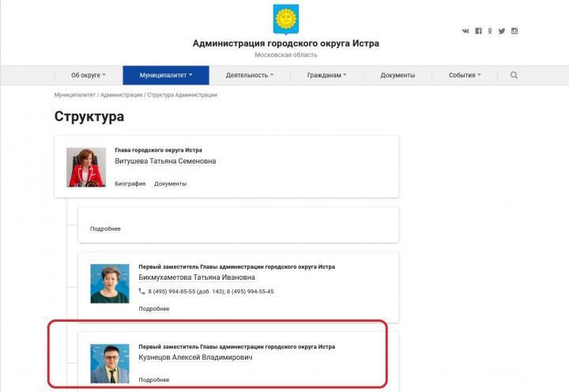Open the Odnoklassniki social icon
Image resolution: width=569 pixels, height=392 pixels.
(490, 31)
